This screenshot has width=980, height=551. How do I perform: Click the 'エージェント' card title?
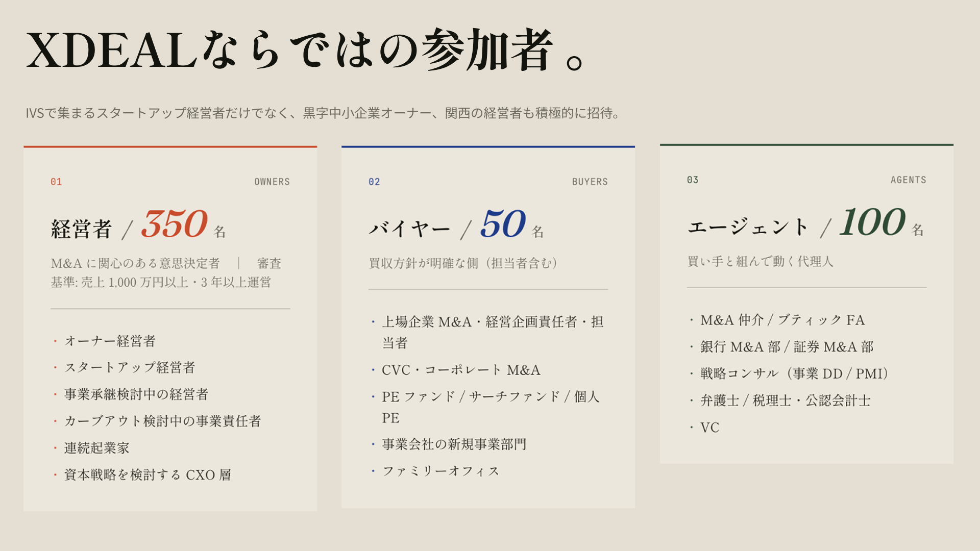[x=748, y=227]
